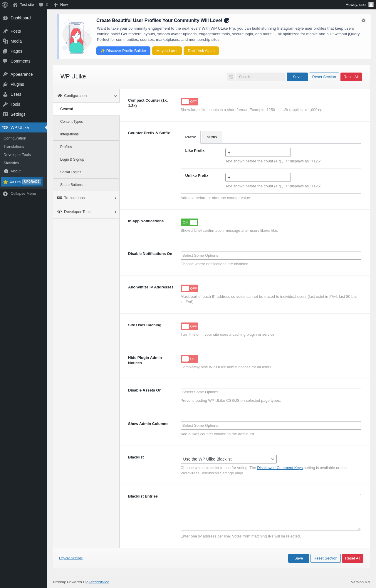Collapse the Configuration section chevron
Image resolution: width=376 pixels, height=588 pixels.
[115, 96]
